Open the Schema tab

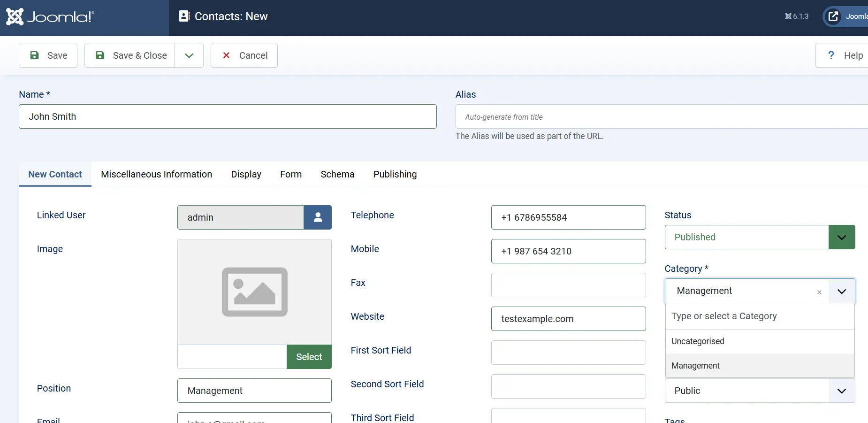click(337, 174)
